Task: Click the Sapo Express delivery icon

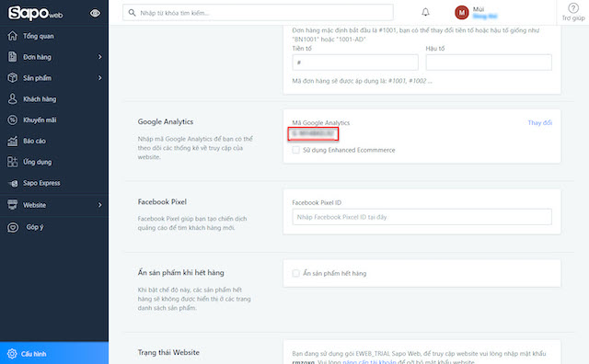Action: coord(13,183)
